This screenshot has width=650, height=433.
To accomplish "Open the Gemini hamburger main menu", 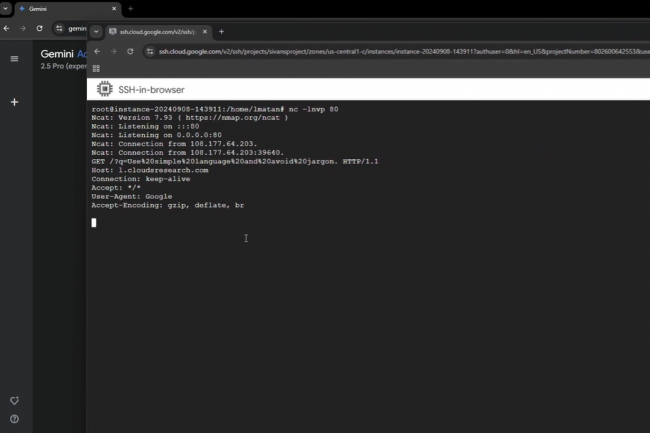I will click(14, 58).
